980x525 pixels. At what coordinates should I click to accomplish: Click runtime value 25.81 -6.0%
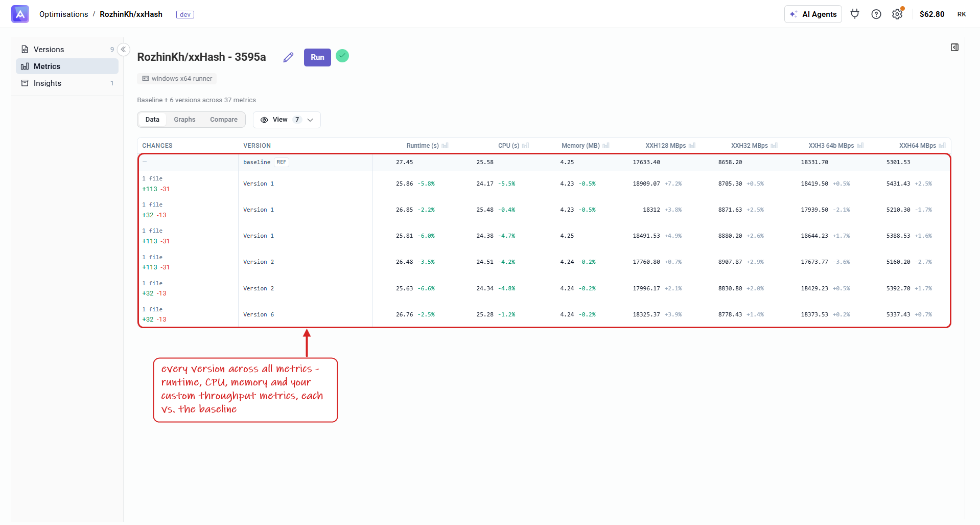click(x=415, y=236)
